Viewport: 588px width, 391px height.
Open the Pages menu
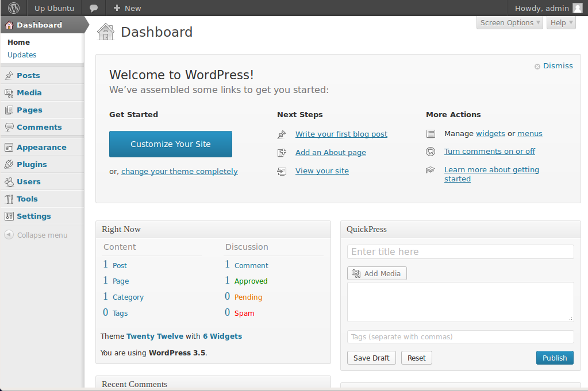pos(30,110)
